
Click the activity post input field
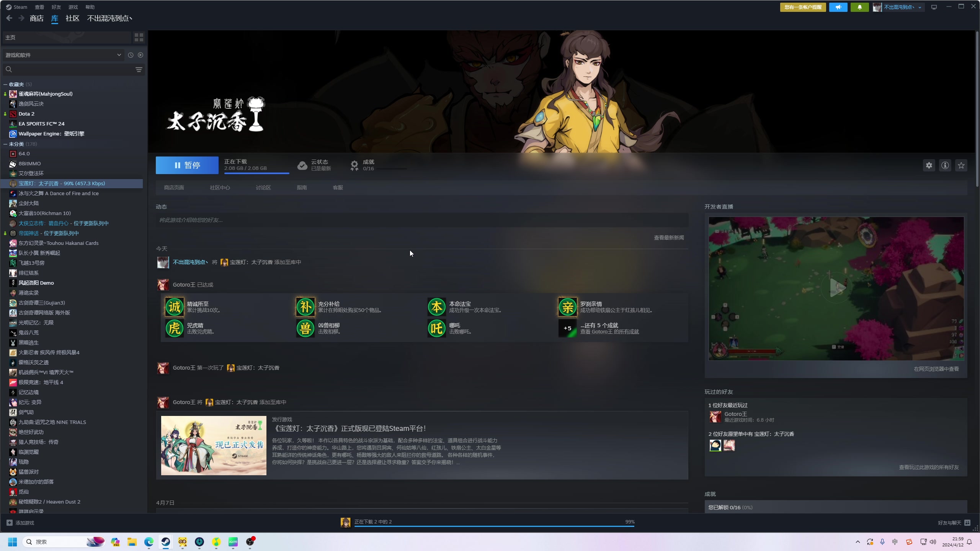pos(422,220)
